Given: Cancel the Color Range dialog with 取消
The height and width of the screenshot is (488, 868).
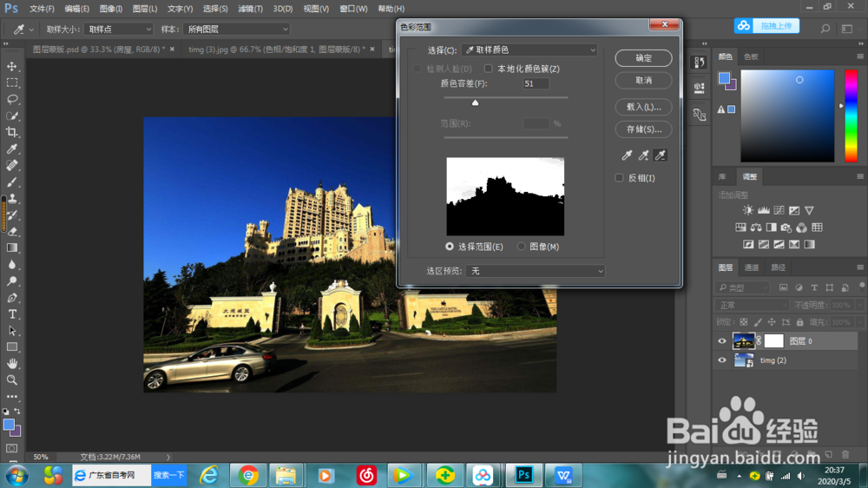Looking at the screenshot, I should point(643,80).
